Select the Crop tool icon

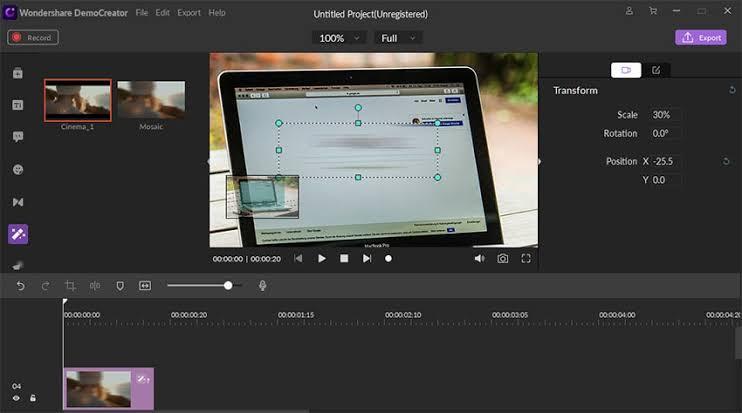tap(70, 286)
